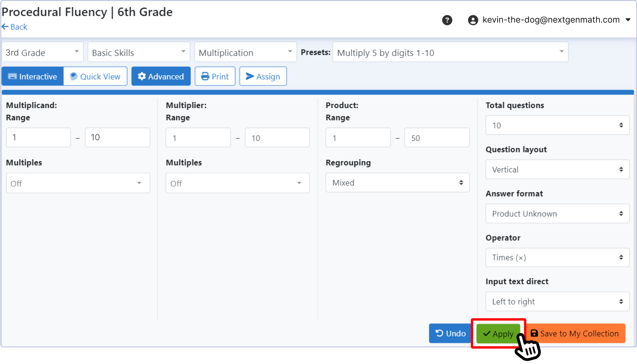Image resolution: width=637 pixels, height=364 pixels.
Task: Click the user account avatar icon
Action: click(x=473, y=20)
